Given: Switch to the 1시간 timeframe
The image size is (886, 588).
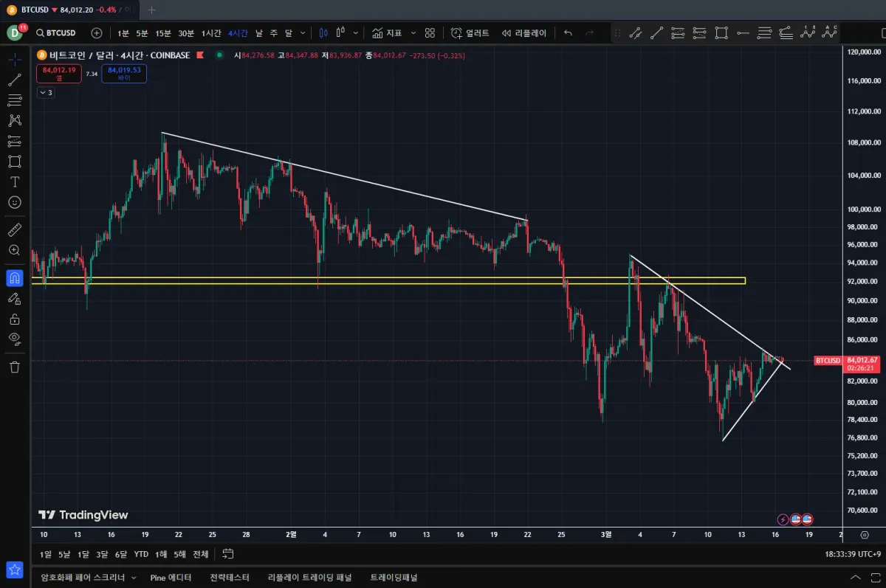Looking at the screenshot, I should [211, 32].
